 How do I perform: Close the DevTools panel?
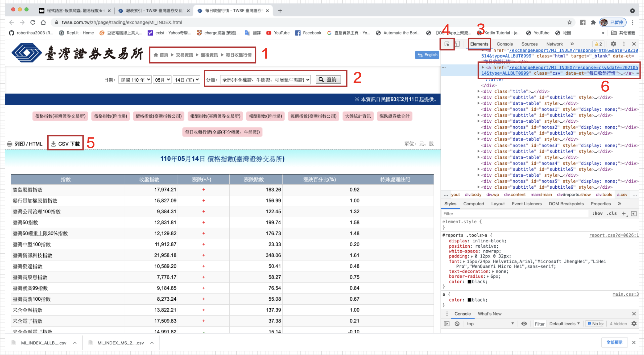[x=634, y=44]
